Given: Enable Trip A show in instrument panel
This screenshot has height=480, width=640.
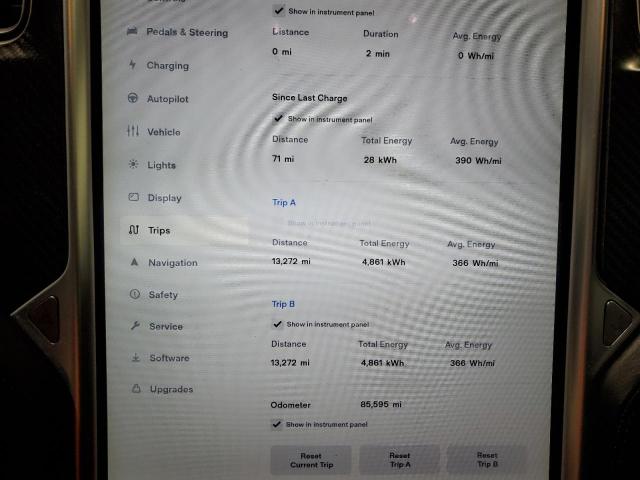Looking at the screenshot, I should tap(278, 222).
